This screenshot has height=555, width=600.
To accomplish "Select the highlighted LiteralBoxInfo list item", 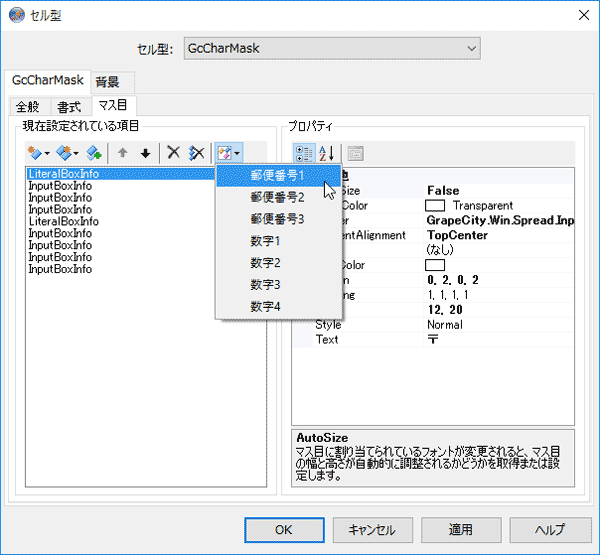I will [121, 174].
